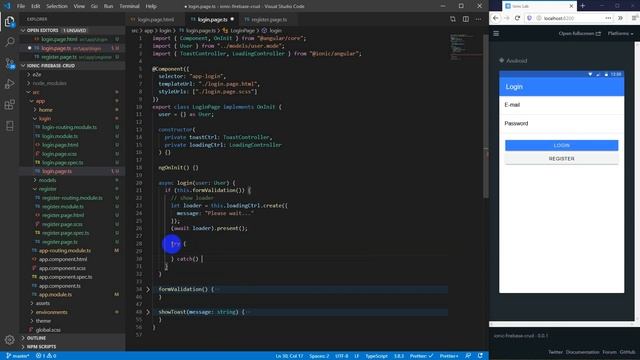Open login.page.scss in the file tree
Viewport: 640px width, 360px height.
pos(59,154)
